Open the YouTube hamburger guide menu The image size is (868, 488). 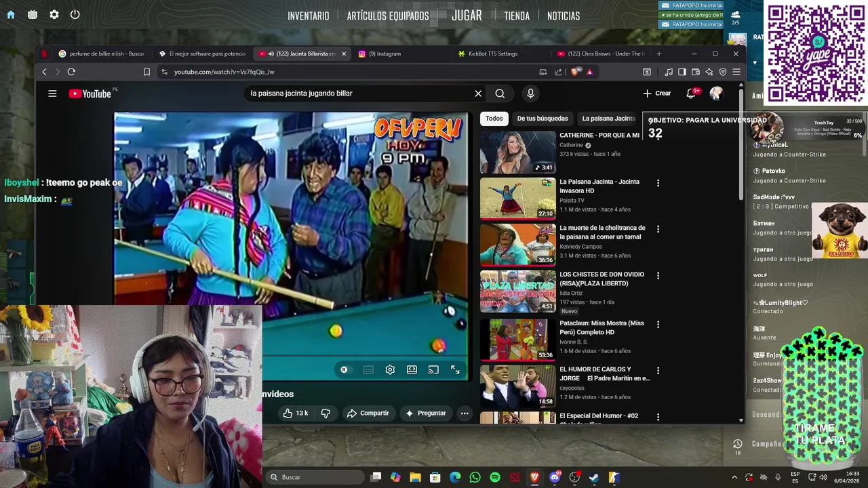pyautogui.click(x=52, y=94)
